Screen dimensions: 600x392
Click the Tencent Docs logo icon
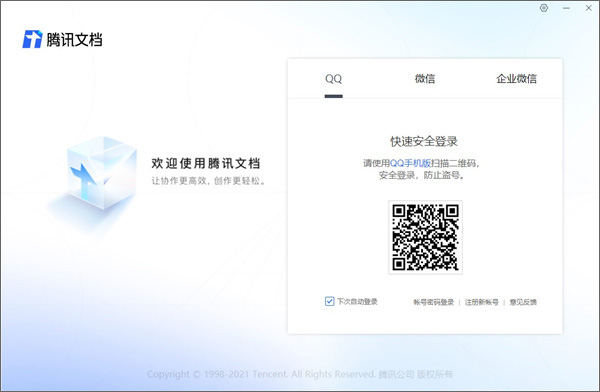click(32, 39)
